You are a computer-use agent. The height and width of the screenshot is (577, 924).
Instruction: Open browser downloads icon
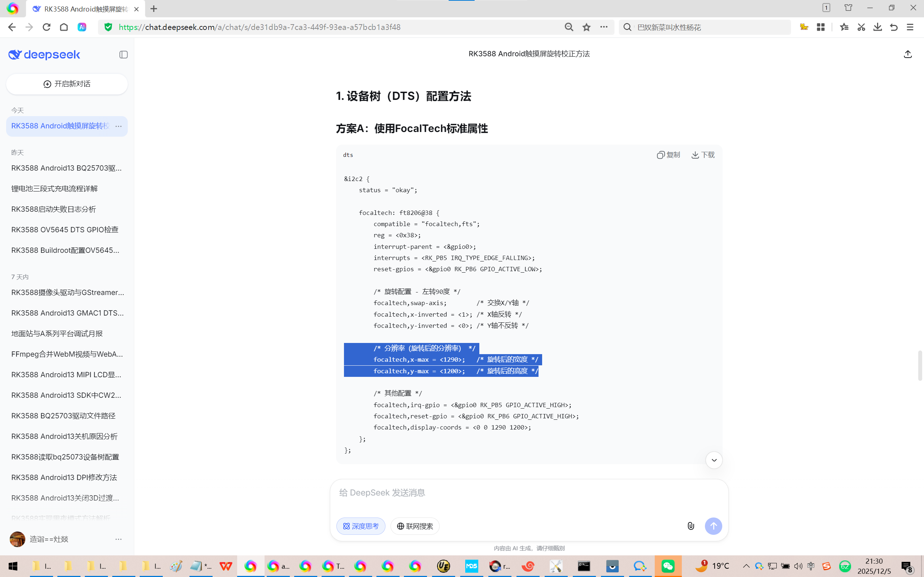click(x=877, y=27)
